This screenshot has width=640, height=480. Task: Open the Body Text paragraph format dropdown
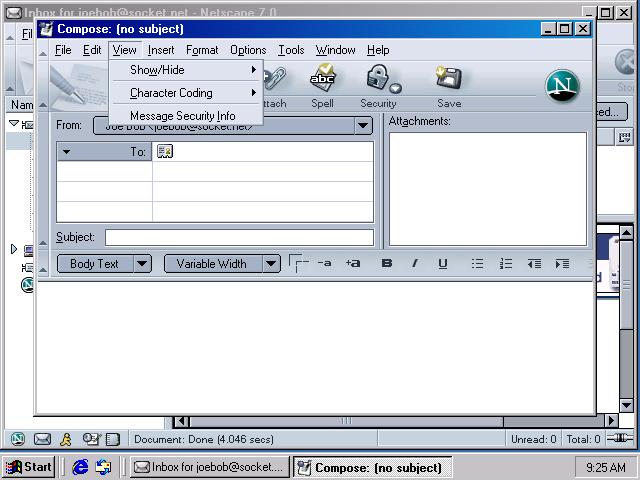(142, 264)
